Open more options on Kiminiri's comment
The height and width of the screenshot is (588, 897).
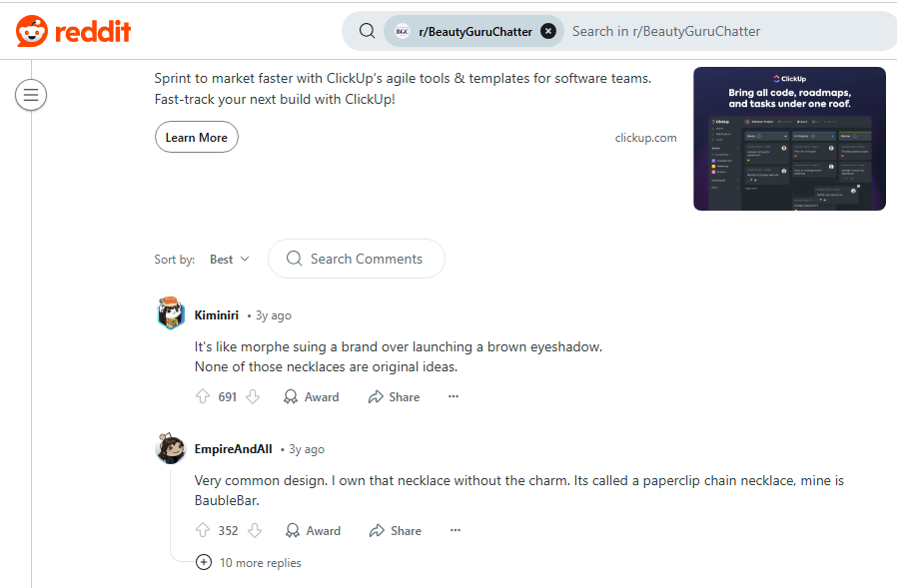click(x=453, y=396)
